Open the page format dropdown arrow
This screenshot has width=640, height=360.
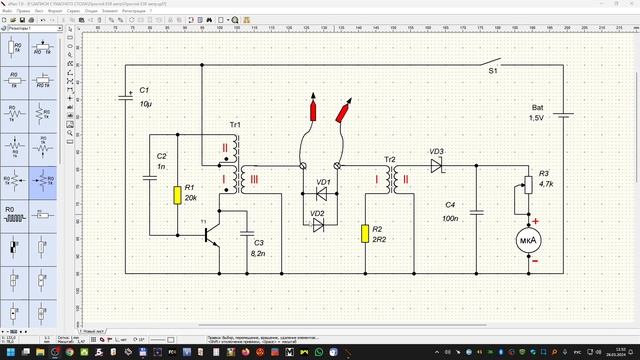tap(228, 20)
